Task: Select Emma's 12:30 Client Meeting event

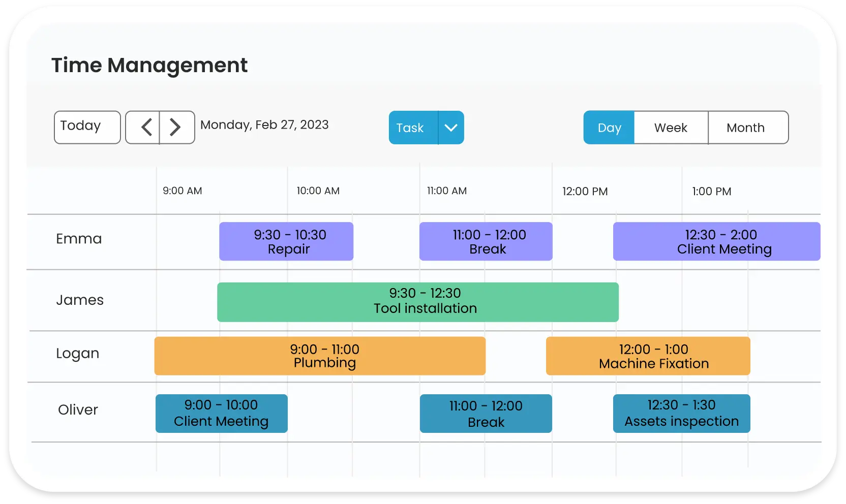Action: [x=716, y=241]
